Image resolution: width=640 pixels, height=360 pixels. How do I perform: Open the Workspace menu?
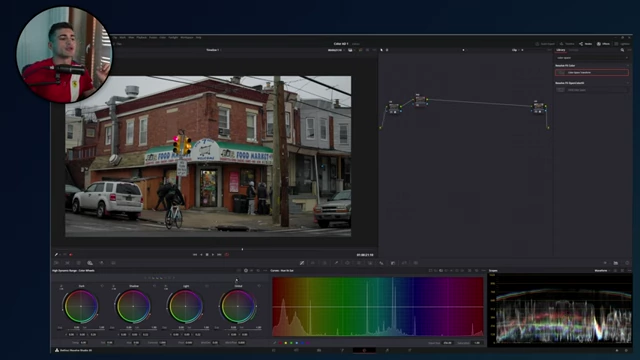tap(187, 38)
